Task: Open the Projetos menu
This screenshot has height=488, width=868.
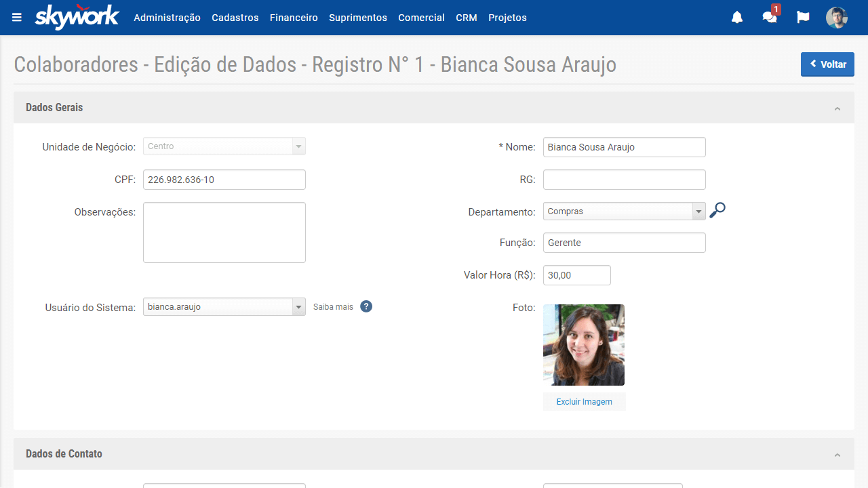Action: 507,18
